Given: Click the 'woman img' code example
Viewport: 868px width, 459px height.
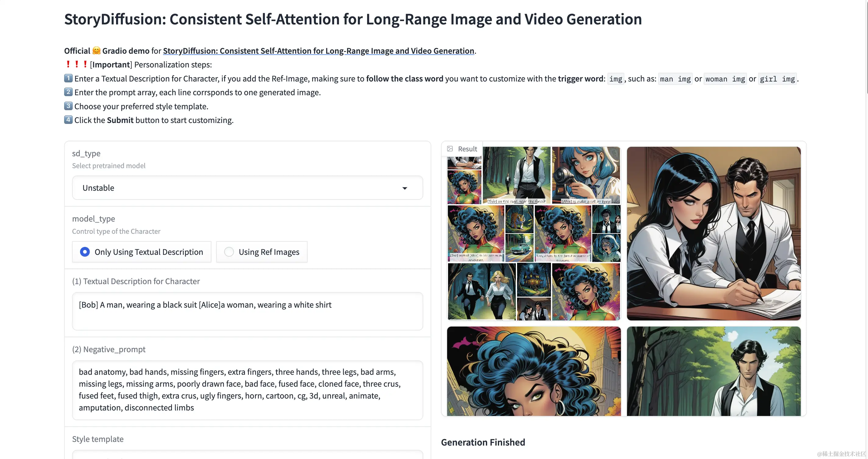Looking at the screenshot, I should click(725, 79).
